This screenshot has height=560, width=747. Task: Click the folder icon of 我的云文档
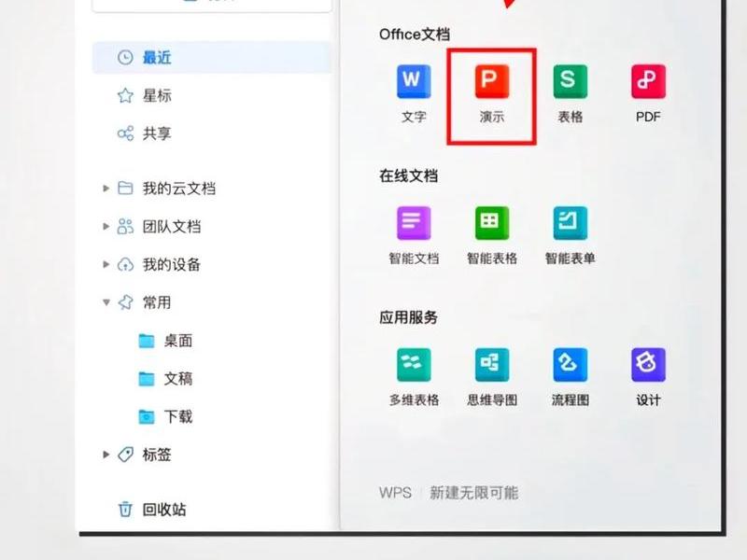click(x=125, y=189)
